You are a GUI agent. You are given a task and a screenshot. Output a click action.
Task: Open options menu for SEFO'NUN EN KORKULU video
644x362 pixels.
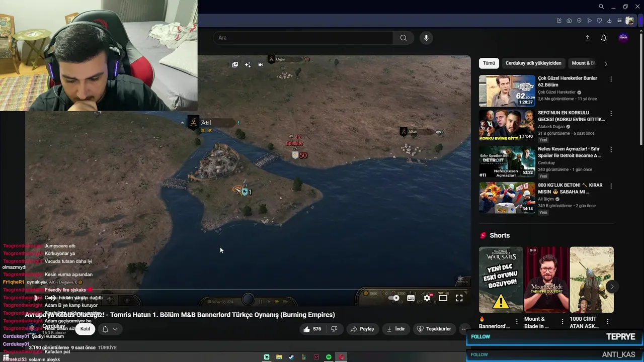[x=611, y=114]
